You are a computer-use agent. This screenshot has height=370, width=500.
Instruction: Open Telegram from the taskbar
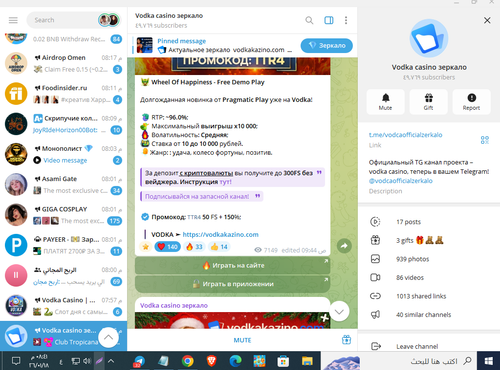tap(139, 361)
